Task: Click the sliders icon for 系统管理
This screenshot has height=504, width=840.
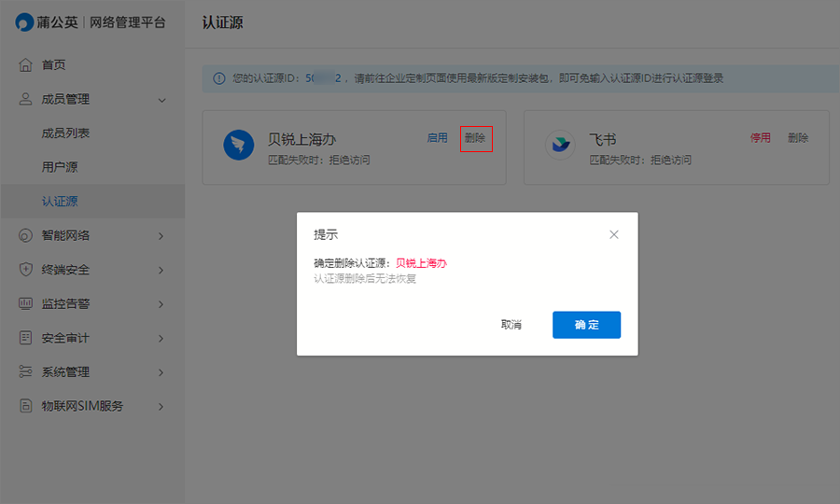Action: click(x=25, y=371)
